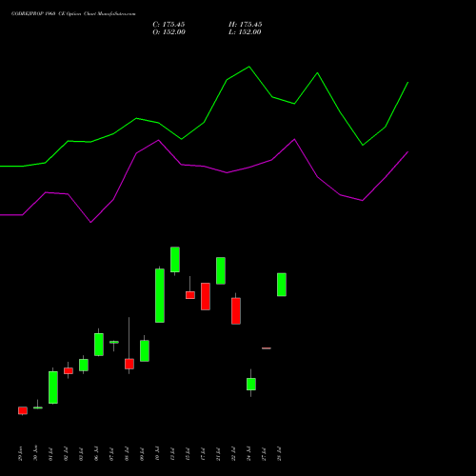Click the GODREJPROP CE Options chart title
Viewport: 476px width, 476px height.
coord(73,14)
